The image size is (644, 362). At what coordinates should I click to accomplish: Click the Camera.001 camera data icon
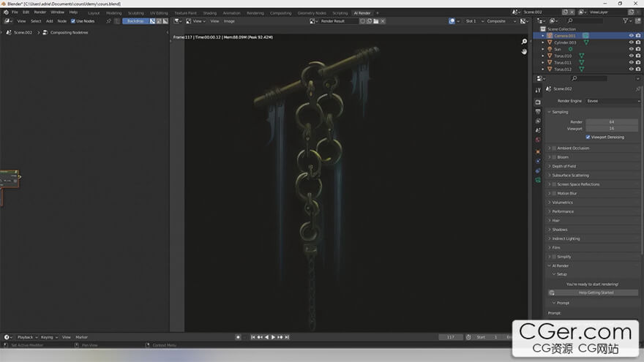pyautogui.click(x=585, y=36)
